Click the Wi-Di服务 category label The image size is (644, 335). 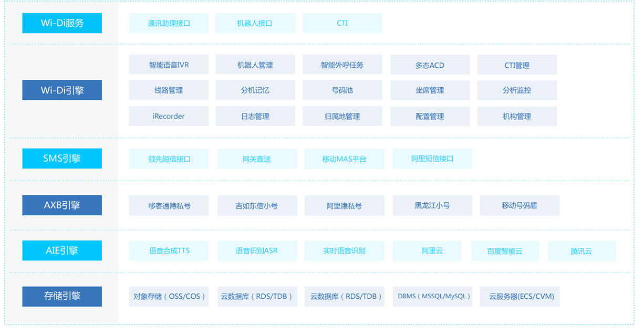[62, 23]
